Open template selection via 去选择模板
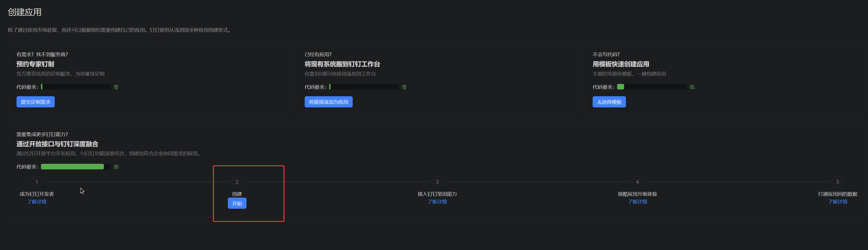868x250 pixels. click(x=609, y=102)
